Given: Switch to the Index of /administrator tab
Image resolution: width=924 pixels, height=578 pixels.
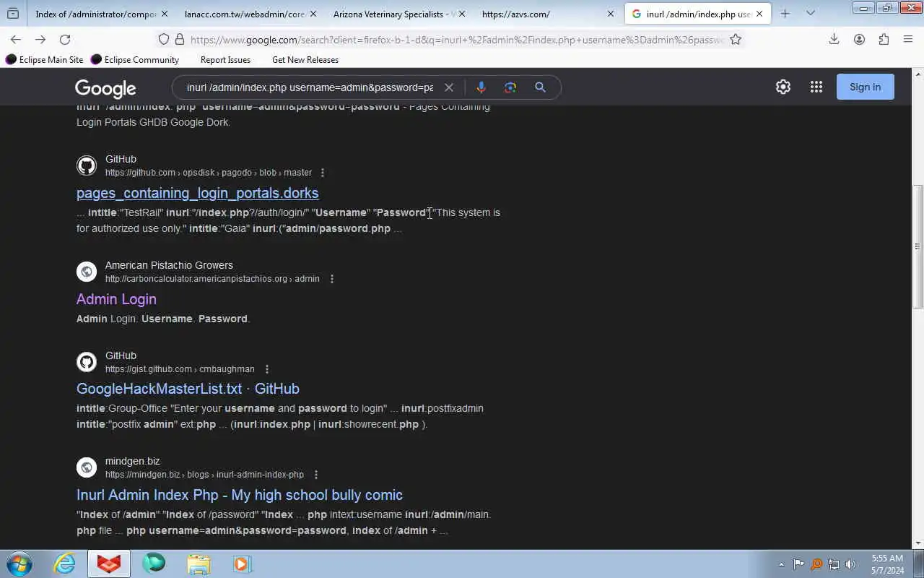Looking at the screenshot, I should (x=96, y=14).
